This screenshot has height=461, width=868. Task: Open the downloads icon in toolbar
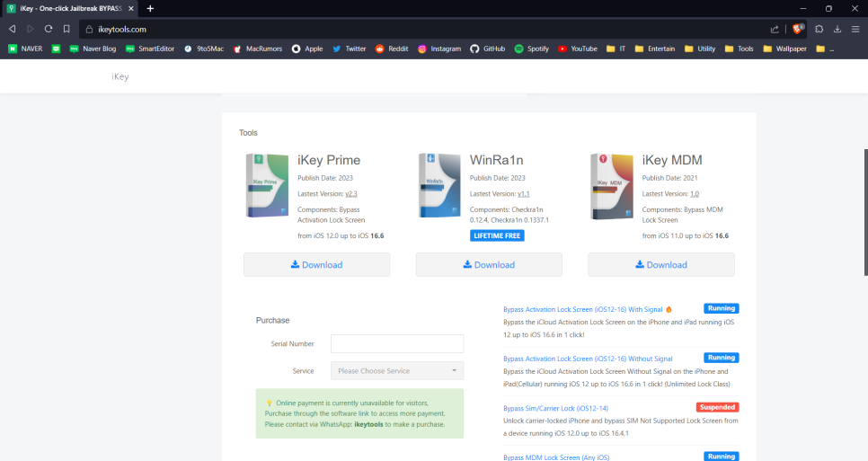click(x=837, y=29)
